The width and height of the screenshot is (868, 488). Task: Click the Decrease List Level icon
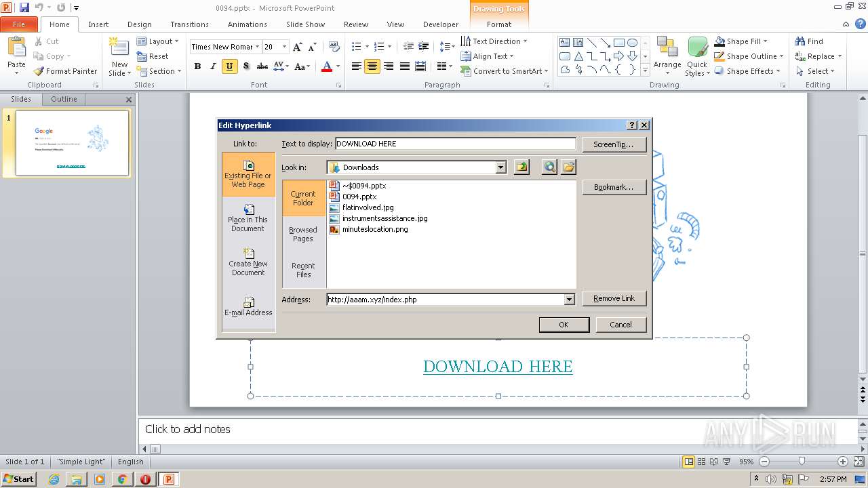(408, 47)
